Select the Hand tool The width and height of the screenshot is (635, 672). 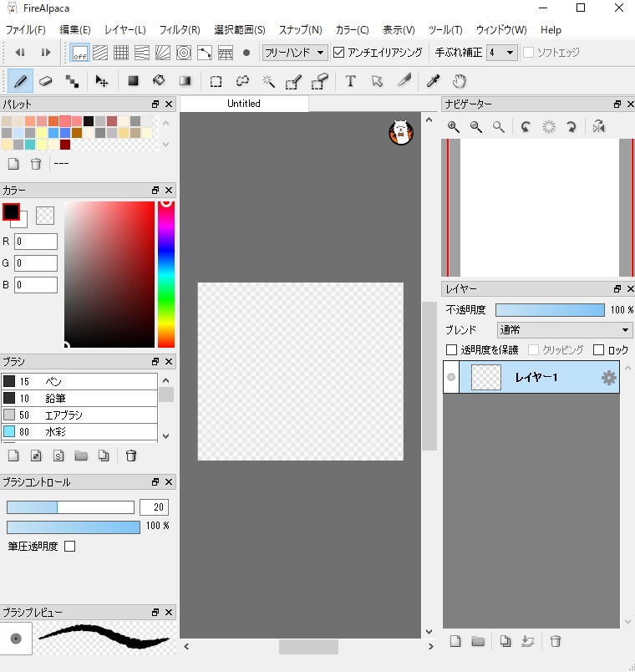click(460, 81)
